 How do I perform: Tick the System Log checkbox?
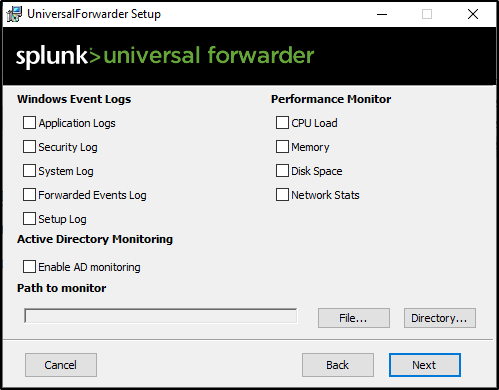tap(29, 171)
